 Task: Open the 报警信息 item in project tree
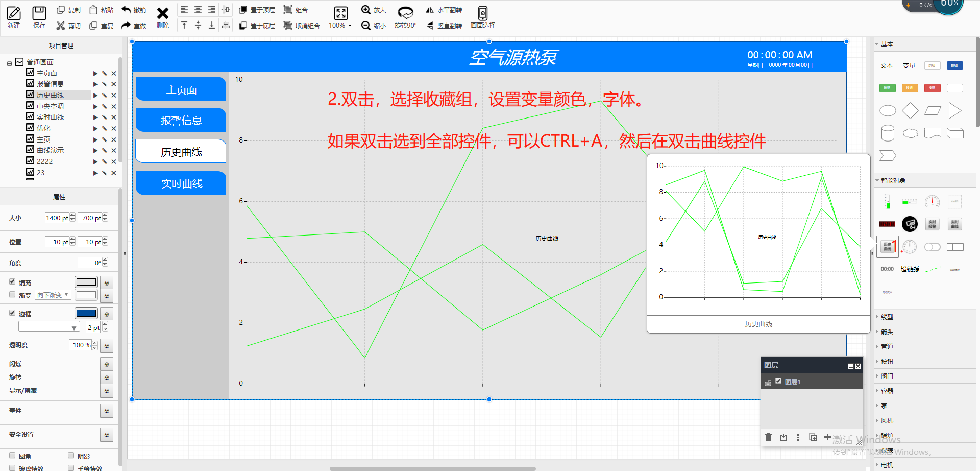pyautogui.click(x=50, y=84)
